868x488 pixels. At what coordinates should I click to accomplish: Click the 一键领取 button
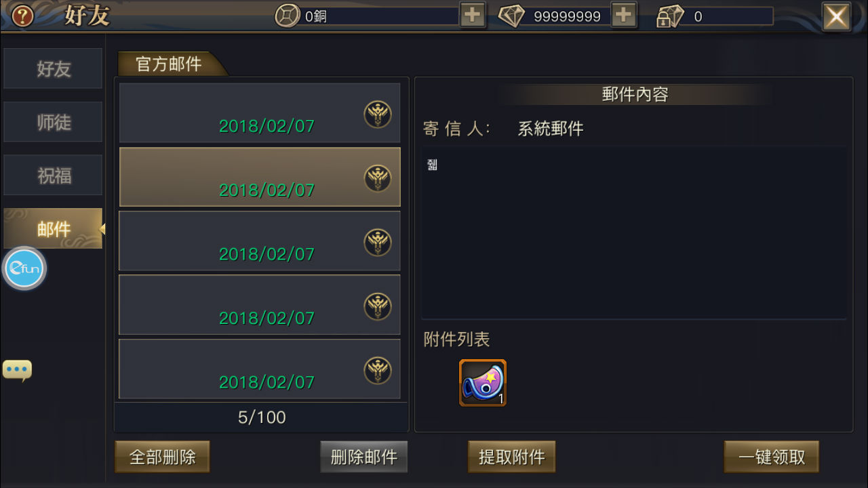pyautogui.click(x=772, y=457)
